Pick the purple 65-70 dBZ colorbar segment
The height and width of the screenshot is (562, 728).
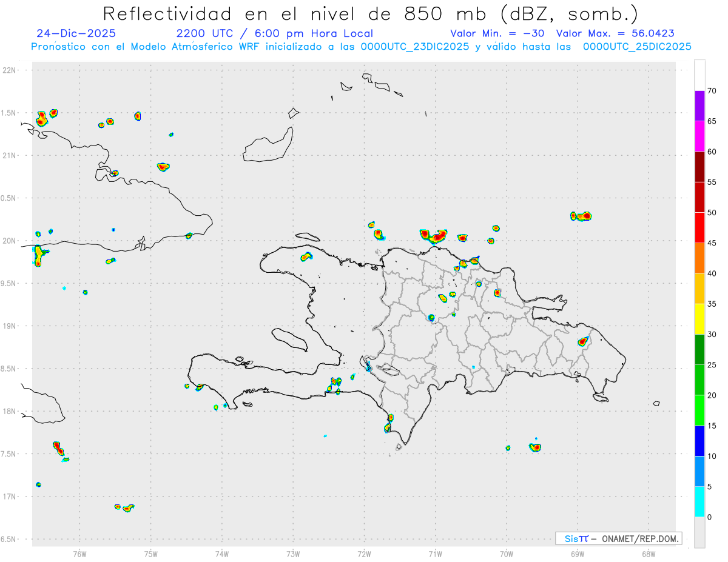coord(699,105)
